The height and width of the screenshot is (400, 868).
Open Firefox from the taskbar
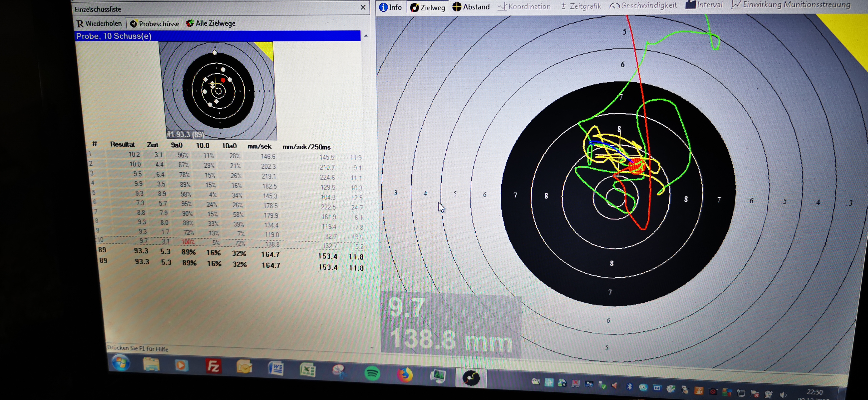click(405, 375)
